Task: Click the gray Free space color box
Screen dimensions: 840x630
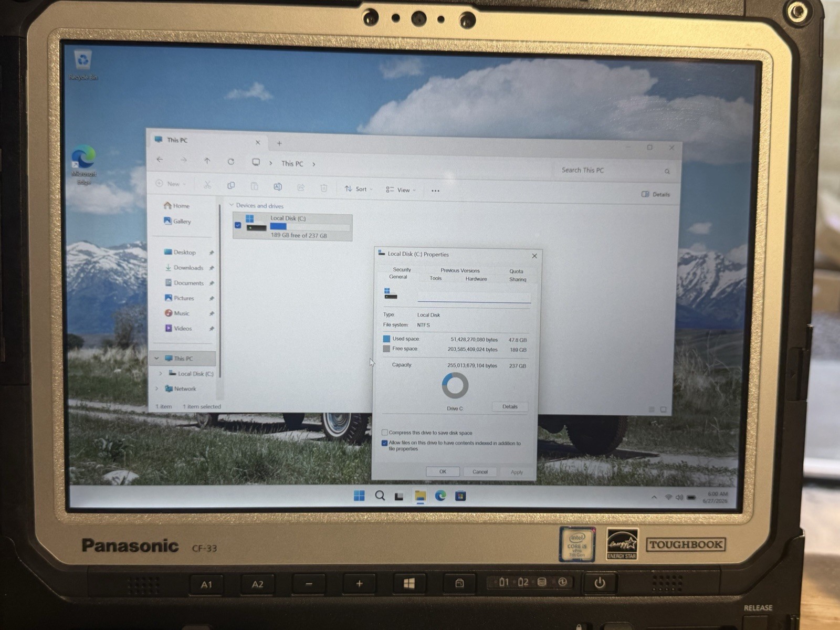Action: click(x=386, y=349)
